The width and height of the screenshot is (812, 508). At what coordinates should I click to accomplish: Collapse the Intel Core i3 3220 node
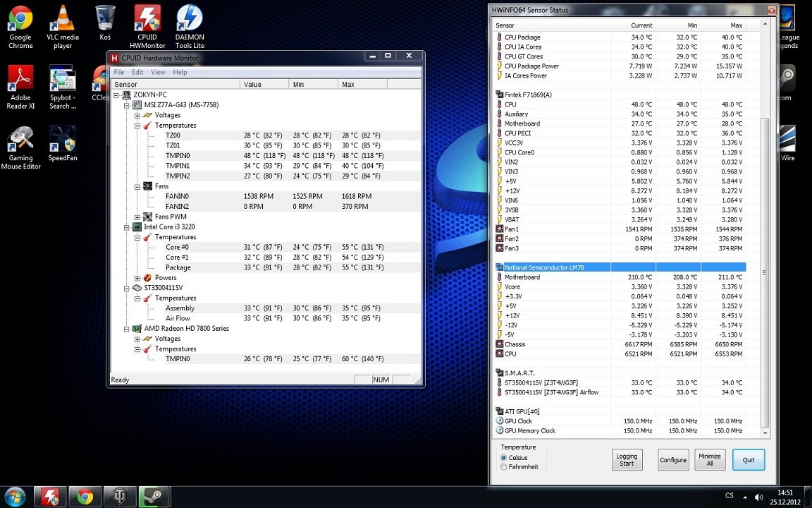coord(127,227)
